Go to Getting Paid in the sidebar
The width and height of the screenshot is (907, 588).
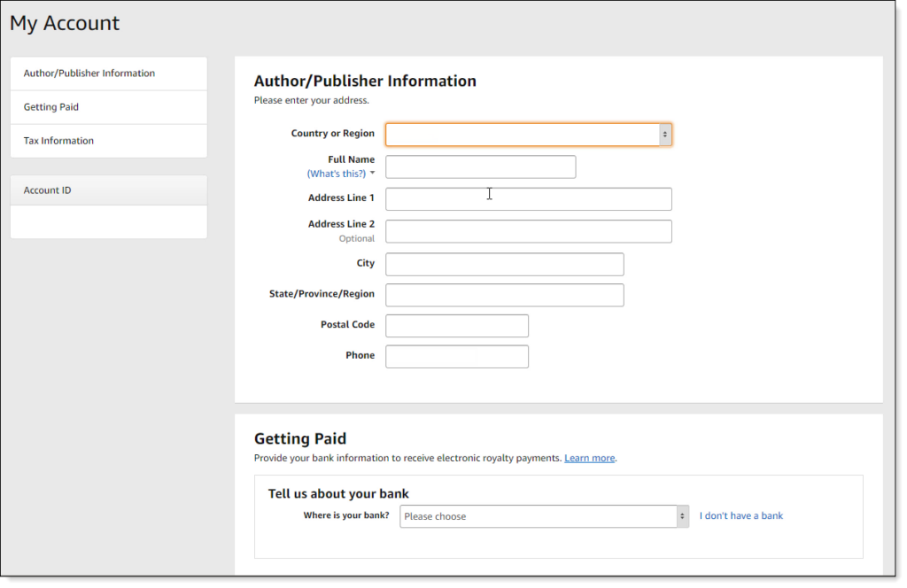(51, 107)
